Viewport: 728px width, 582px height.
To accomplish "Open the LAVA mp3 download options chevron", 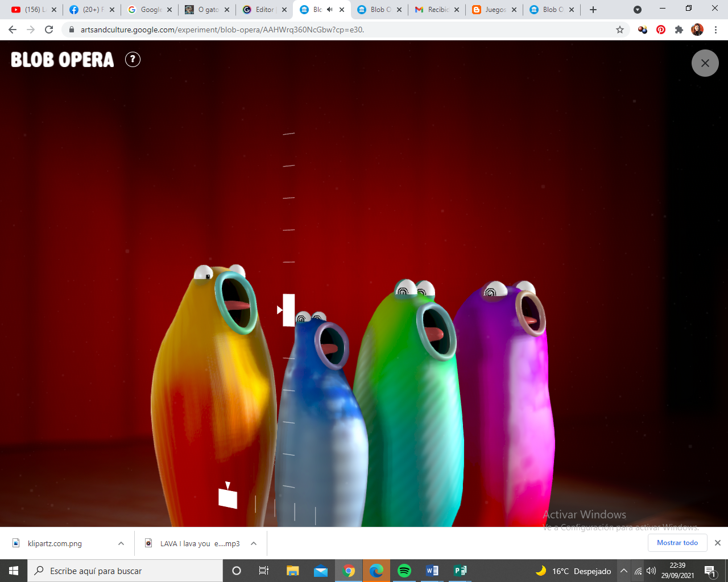I will coord(253,543).
